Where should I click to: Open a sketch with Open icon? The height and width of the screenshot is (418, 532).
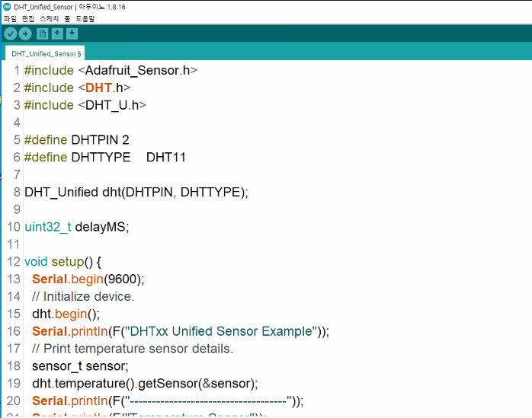(57, 34)
